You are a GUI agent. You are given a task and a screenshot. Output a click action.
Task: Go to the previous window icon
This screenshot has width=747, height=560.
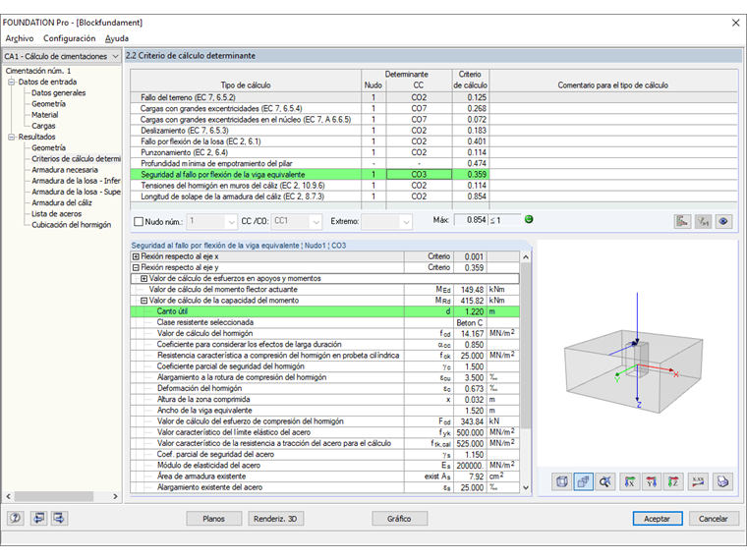click(38, 518)
